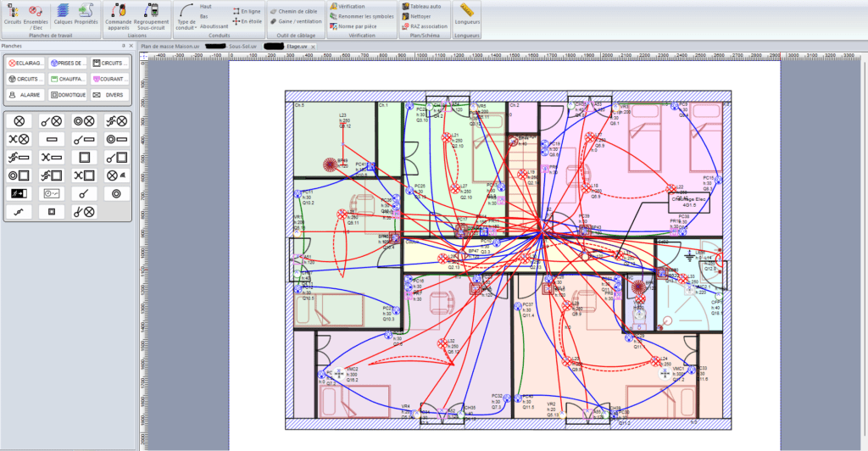Pick the simple lamp symbol

coord(19,120)
